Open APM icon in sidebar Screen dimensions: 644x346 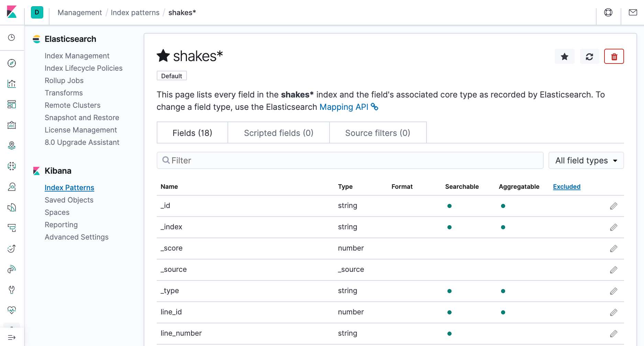tap(12, 228)
